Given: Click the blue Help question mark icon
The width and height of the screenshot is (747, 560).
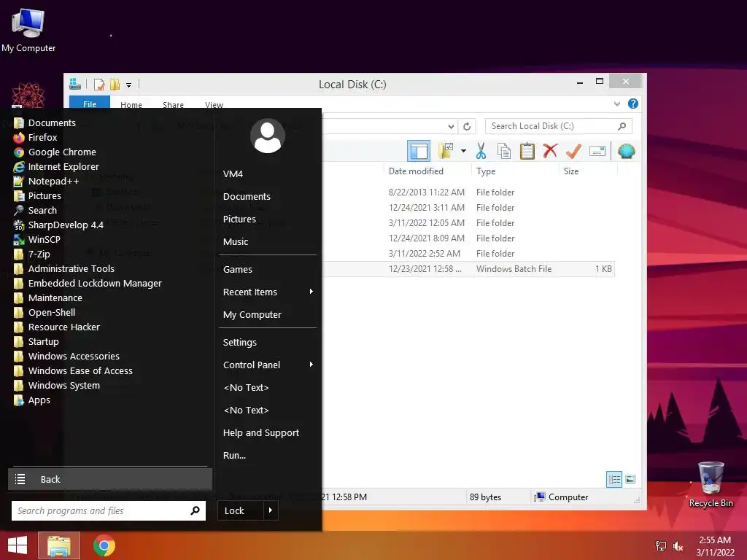Looking at the screenshot, I should [x=632, y=104].
